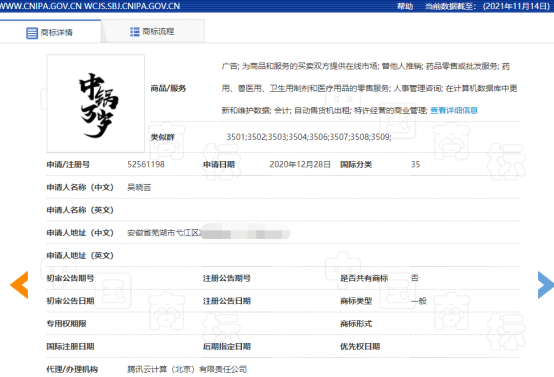
Task: Go to previous trademark with orange arrow
Action: point(19,285)
